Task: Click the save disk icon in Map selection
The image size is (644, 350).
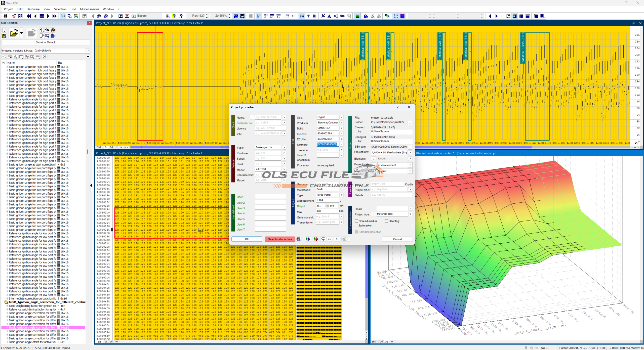Action: pyautogui.click(x=4, y=36)
